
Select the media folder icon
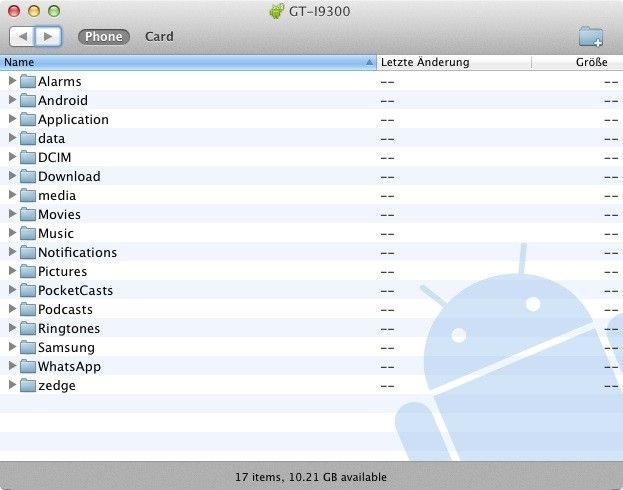pos(28,196)
